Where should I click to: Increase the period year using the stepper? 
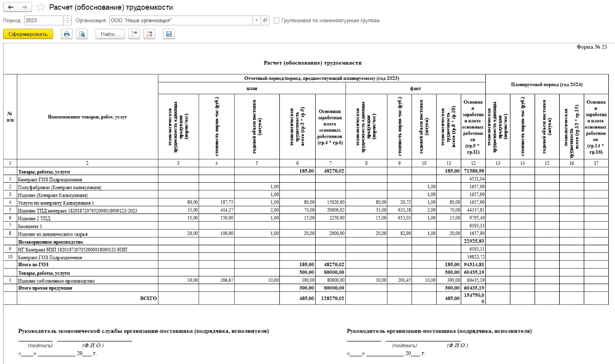click(68, 18)
